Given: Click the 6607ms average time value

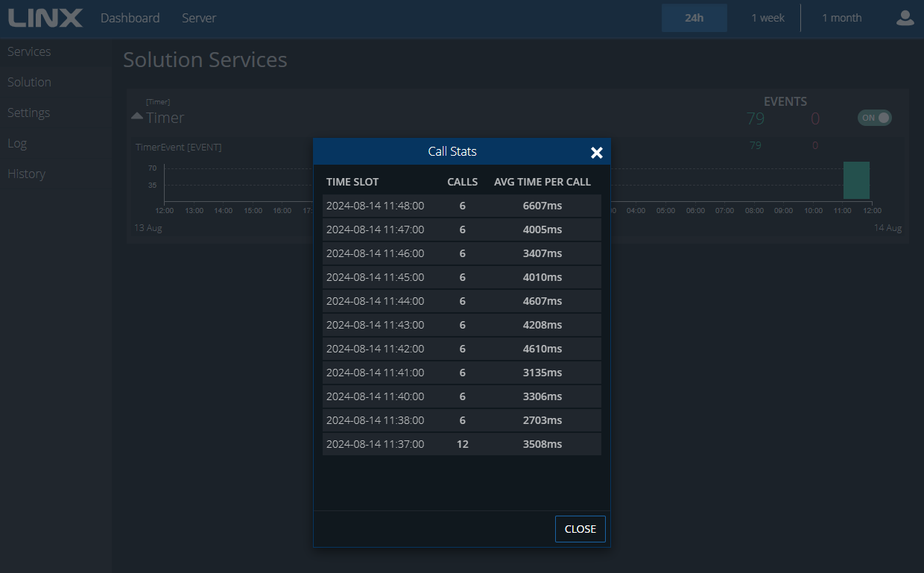Looking at the screenshot, I should pyautogui.click(x=542, y=206).
